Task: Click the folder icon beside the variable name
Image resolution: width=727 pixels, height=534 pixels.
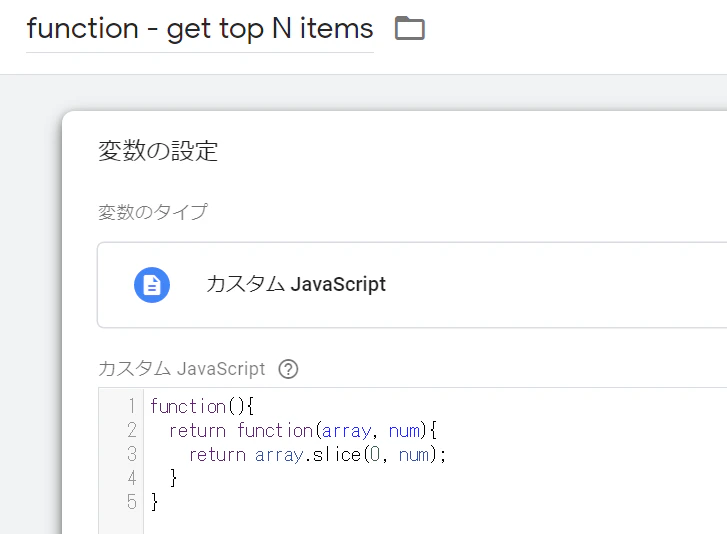Action: click(x=409, y=28)
